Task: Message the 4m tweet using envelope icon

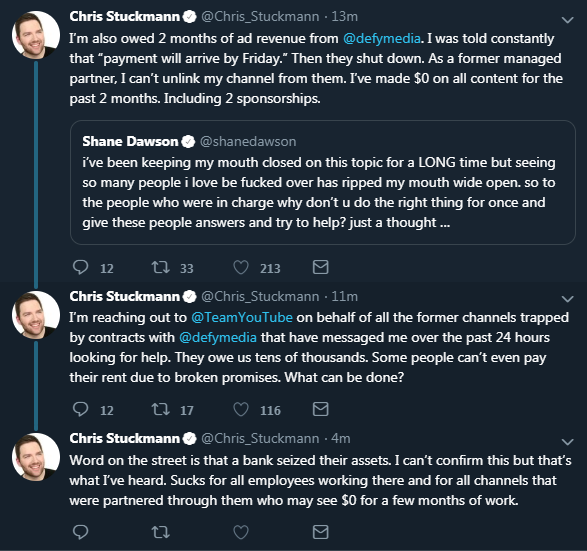Action: [320, 532]
